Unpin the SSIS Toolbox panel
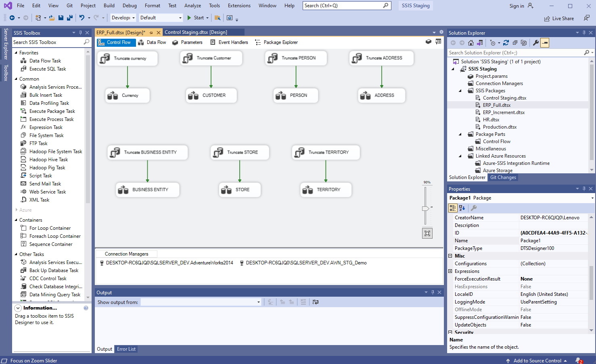Viewport: 596px width, 364px height. (x=79, y=33)
